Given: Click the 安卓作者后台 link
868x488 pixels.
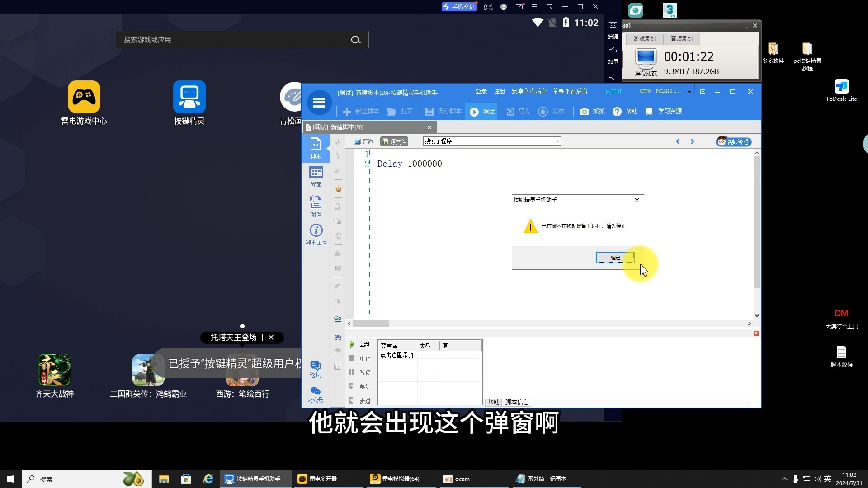Looking at the screenshot, I should click(x=529, y=92).
